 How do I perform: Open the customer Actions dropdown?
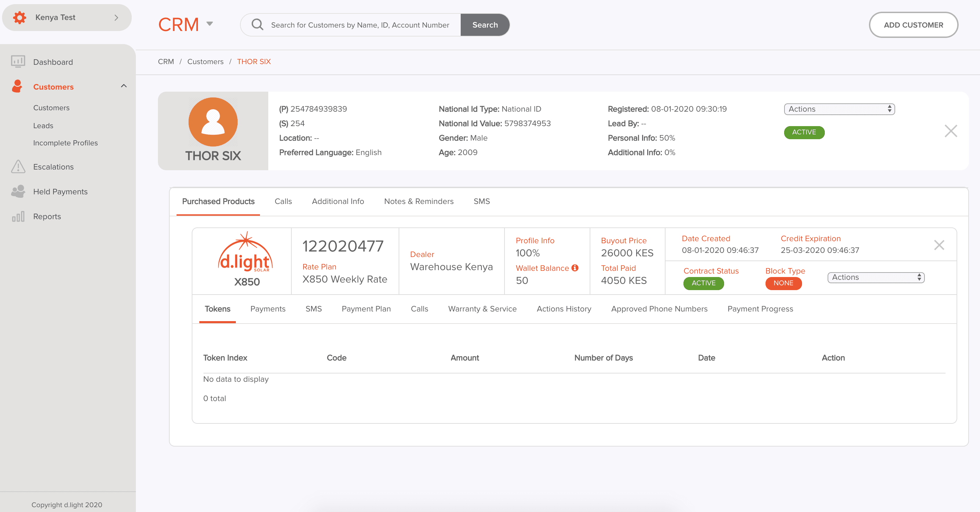point(839,109)
